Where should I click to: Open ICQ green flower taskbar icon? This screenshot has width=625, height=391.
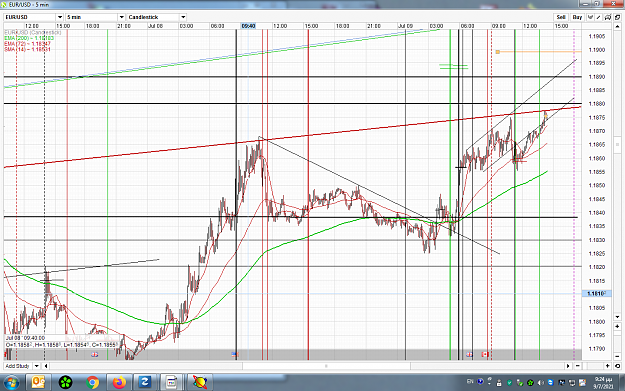coord(65,383)
